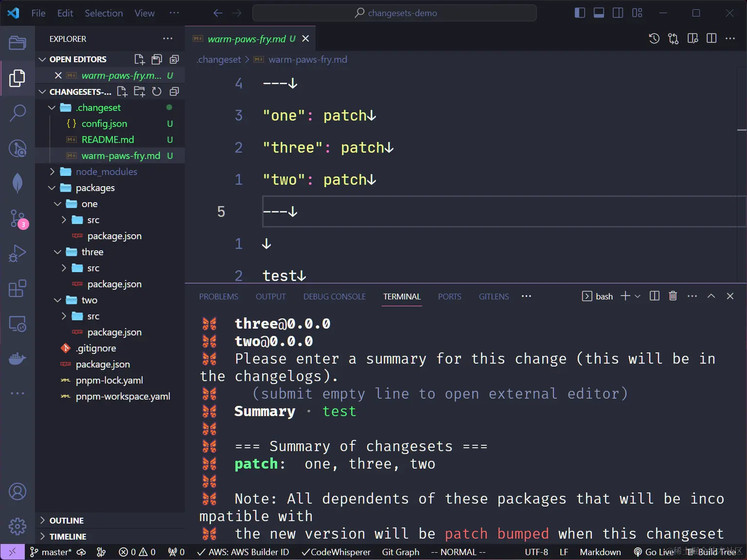The image size is (747, 560).
Task: Go back with navigation arrow
Action: tap(218, 13)
